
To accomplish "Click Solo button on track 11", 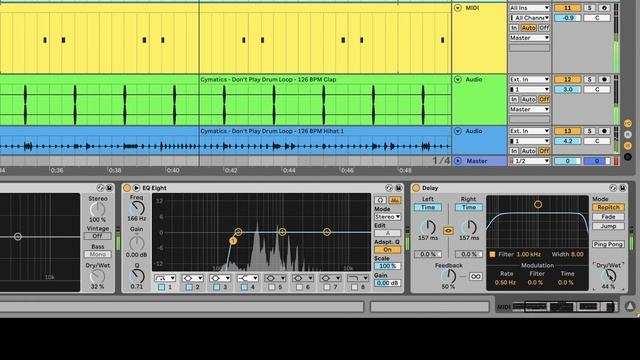I will point(589,8).
